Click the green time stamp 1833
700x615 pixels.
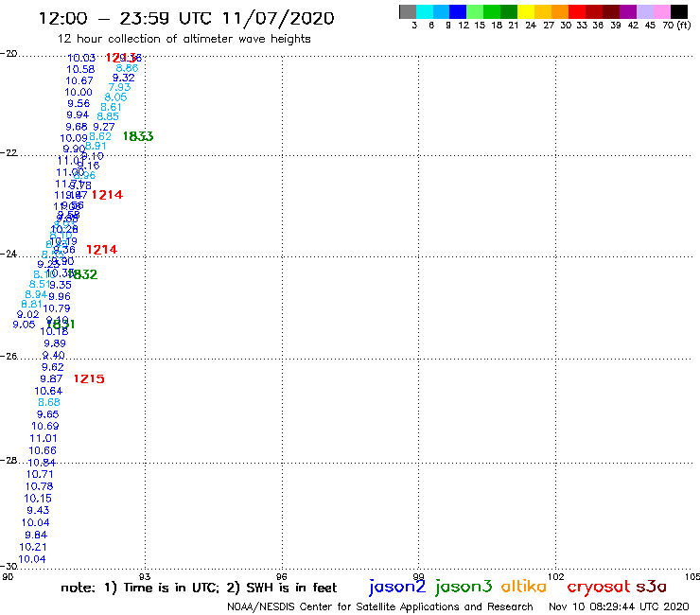[x=138, y=136]
